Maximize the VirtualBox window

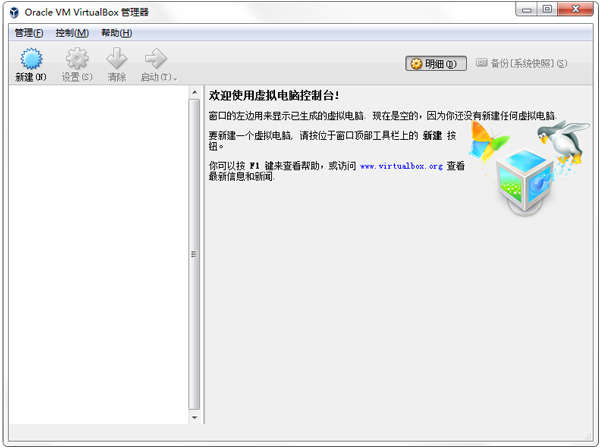548,10
